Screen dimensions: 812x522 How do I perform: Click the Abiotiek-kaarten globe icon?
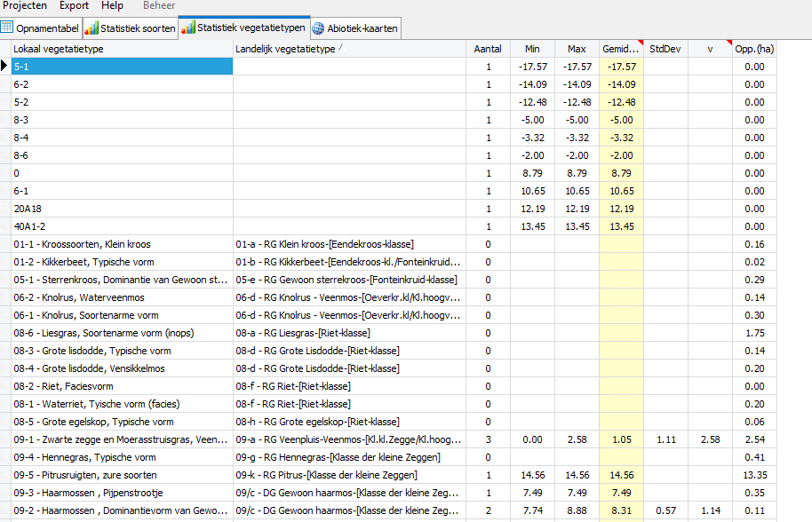tap(318, 28)
